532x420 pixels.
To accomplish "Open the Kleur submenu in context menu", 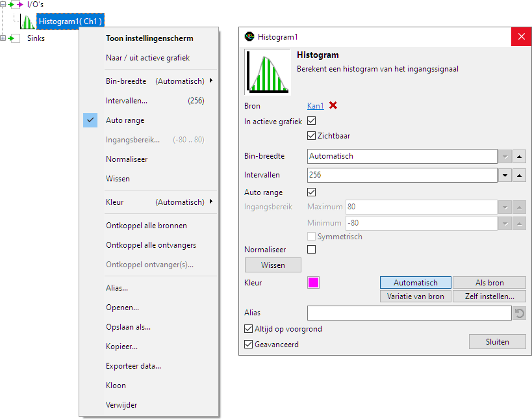I will pyautogui.click(x=149, y=202).
